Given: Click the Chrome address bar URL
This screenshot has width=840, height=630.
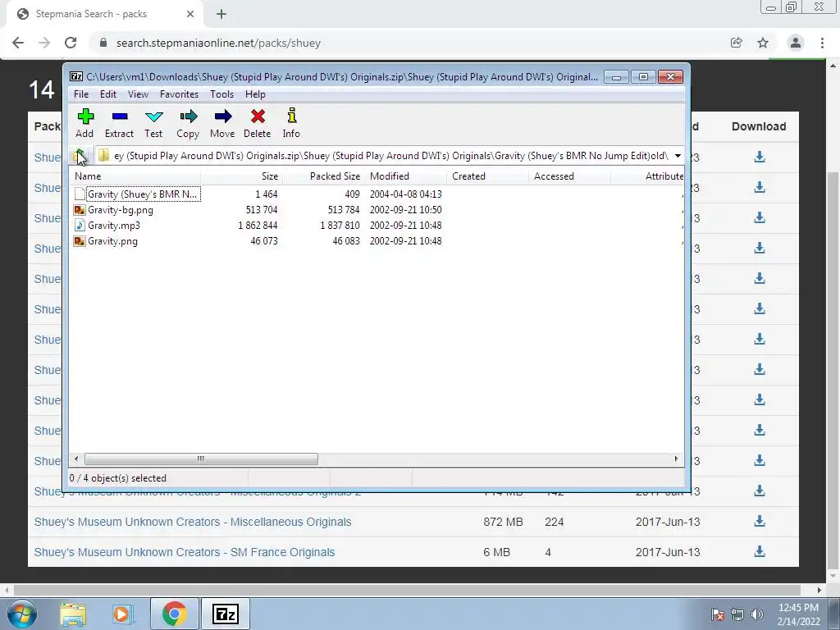Looking at the screenshot, I should click(218, 43).
